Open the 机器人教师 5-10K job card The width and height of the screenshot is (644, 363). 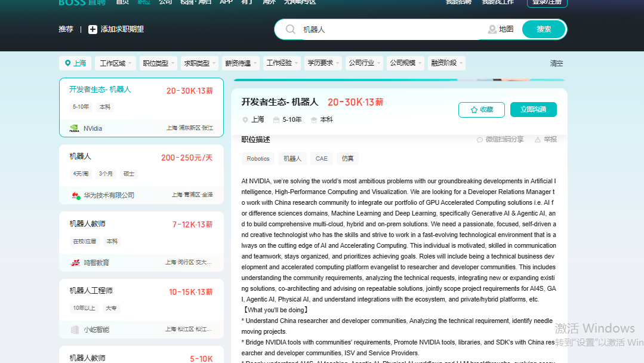coord(141,355)
